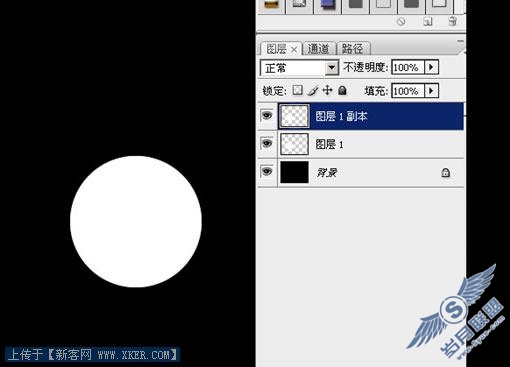Open the 填充 fill slider arrow
This screenshot has width=510, height=367.
tap(431, 91)
